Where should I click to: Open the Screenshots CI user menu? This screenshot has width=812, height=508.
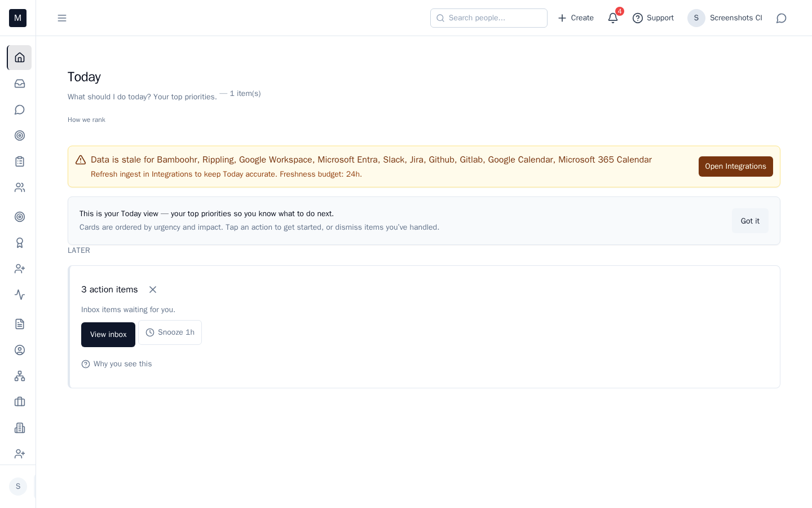(x=725, y=18)
